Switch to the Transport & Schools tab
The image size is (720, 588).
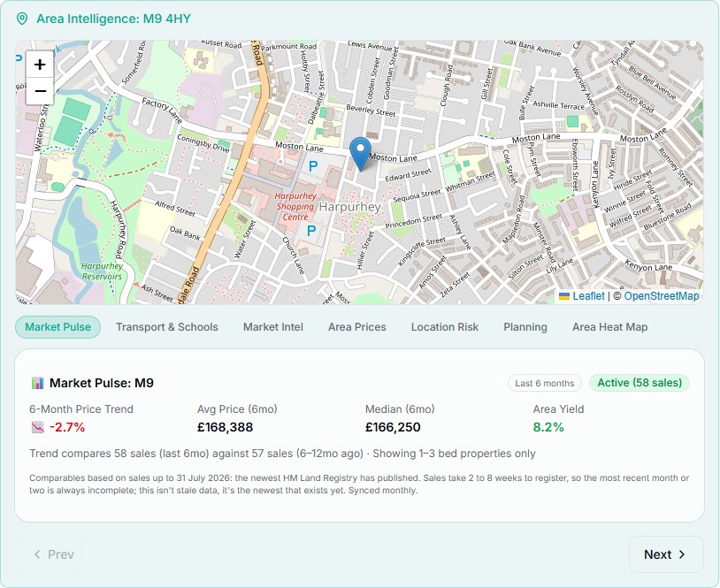pos(166,327)
